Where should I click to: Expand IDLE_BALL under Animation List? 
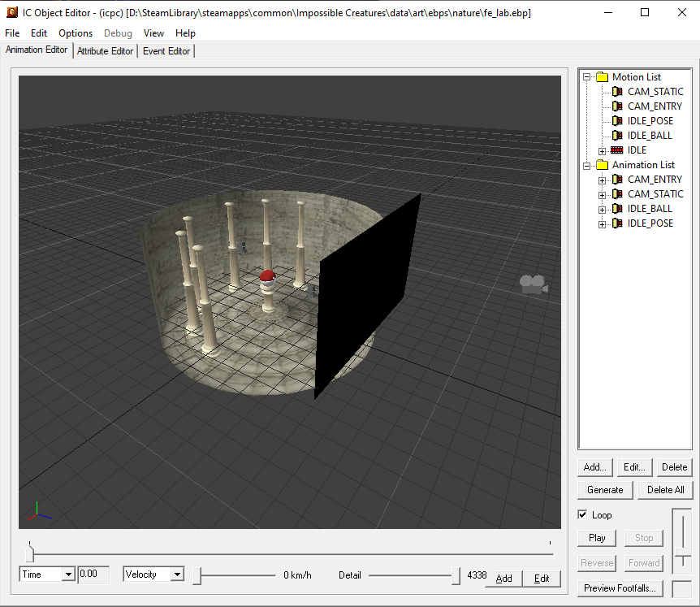point(603,210)
